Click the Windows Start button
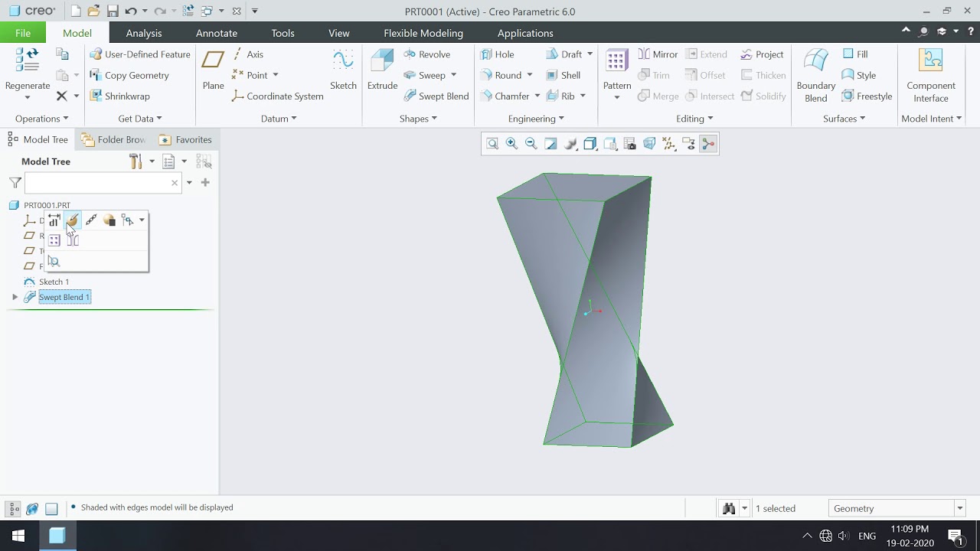 click(18, 536)
